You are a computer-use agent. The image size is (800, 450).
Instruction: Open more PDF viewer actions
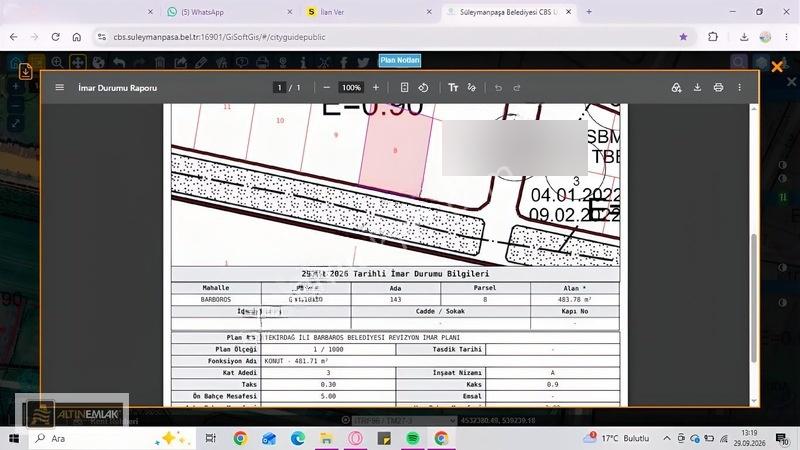click(739, 88)
